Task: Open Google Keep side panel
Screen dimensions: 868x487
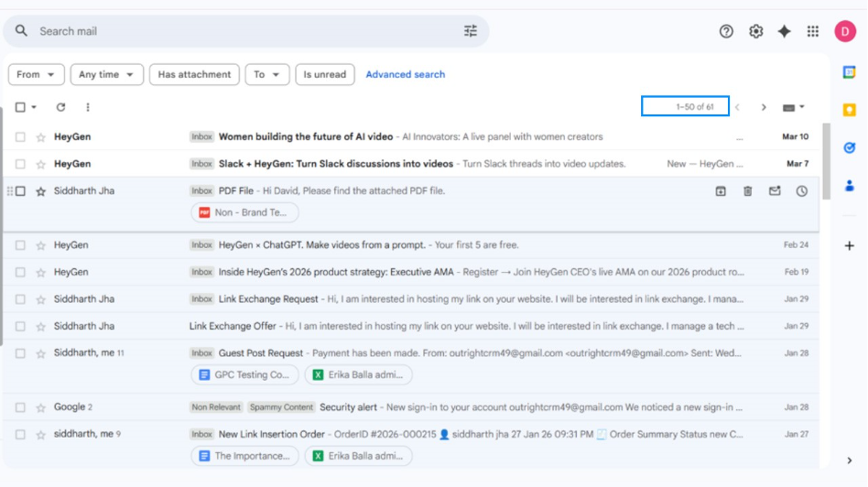Action: pyautogui.click(x=849, y=110)
